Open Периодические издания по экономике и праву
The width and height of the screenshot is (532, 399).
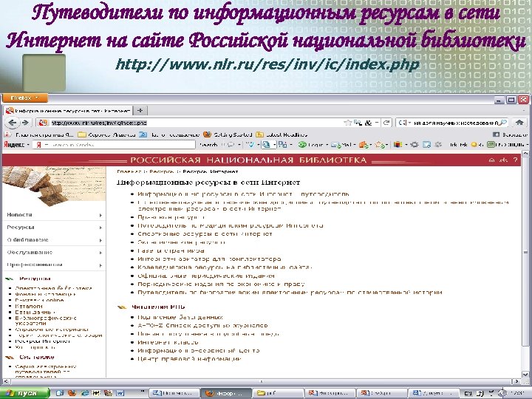click(x=221, y=284)
